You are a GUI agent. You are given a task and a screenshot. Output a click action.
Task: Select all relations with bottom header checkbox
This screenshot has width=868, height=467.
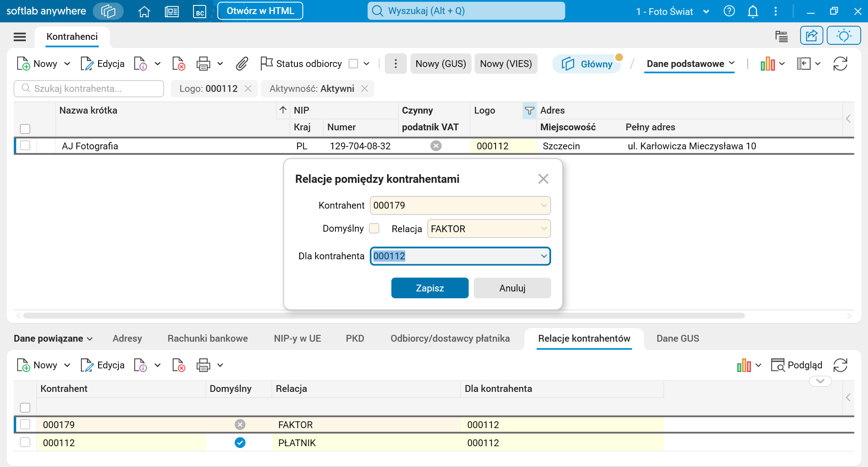point(25,408)
